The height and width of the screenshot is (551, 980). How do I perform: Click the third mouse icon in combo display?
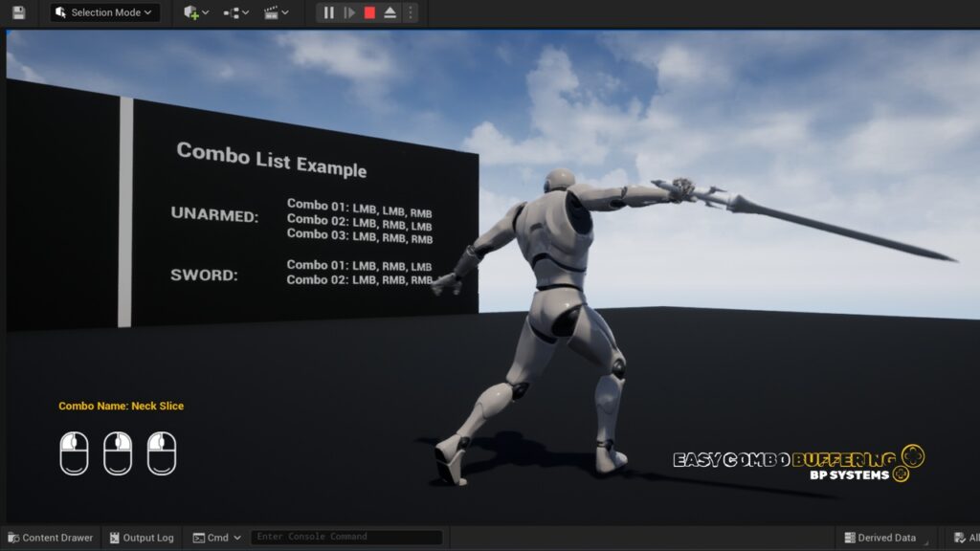click(x=161, y=452)
